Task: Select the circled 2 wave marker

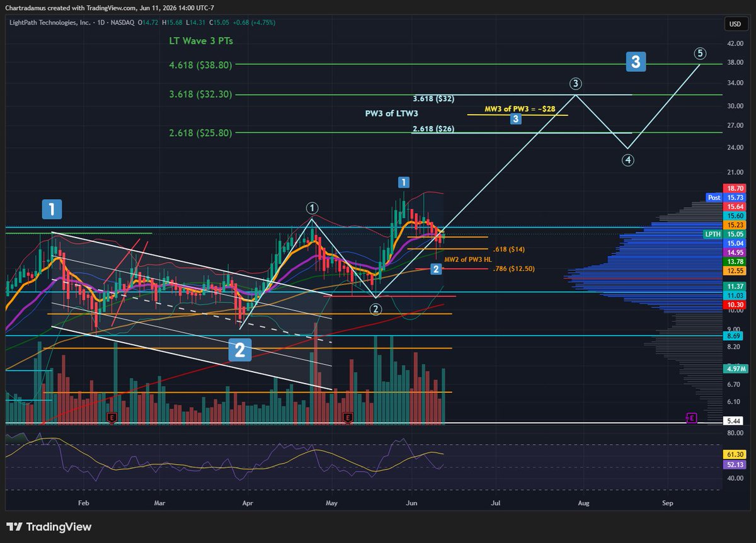Action: pyautogui.click(x=375, y=309)
